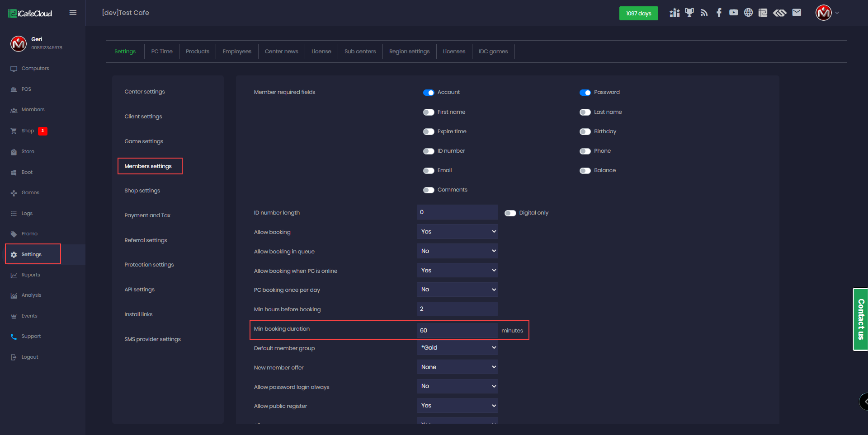The image size is (868, 435).
Task: Enable the First name required field
Action: pos(429,112)
